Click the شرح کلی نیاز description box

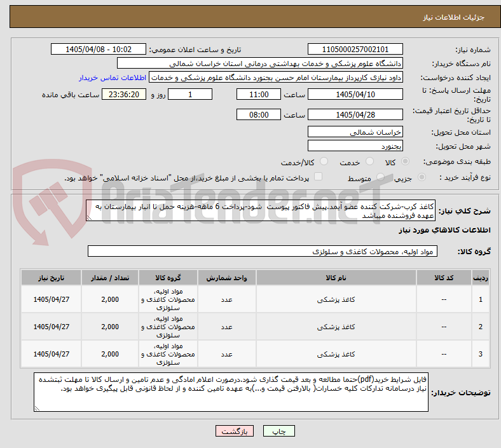[261, 210]
